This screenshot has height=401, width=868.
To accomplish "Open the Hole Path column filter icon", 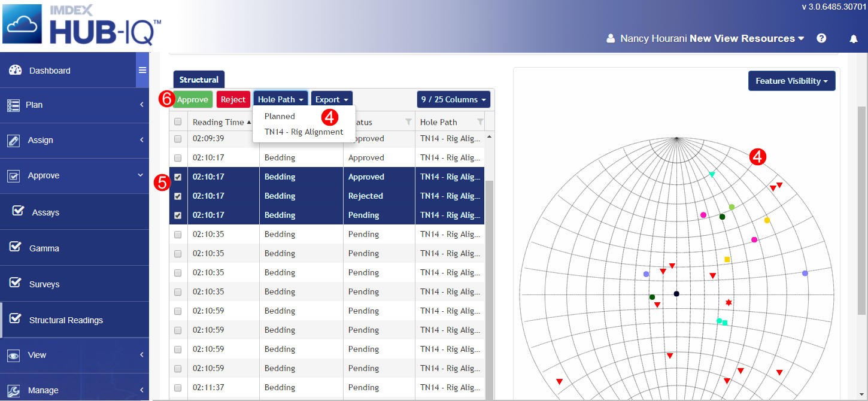I will 480,122.
